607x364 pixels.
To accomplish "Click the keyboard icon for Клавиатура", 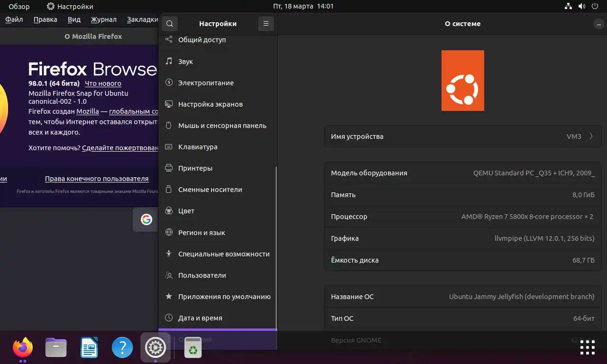I will pyautogui.click(x=168, y=147).
